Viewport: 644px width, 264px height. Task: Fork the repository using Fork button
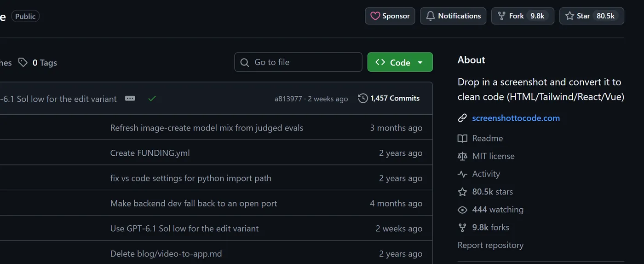(x=523, y=16)
